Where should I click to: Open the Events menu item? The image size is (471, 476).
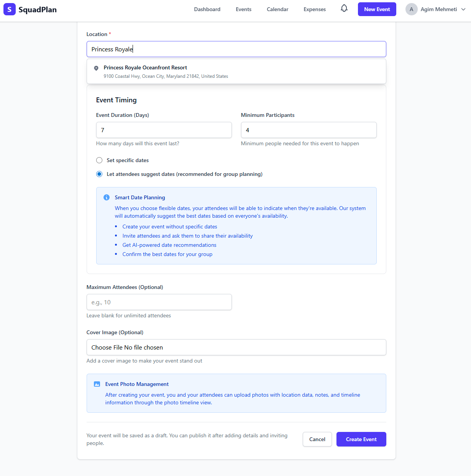pos(243,9)
